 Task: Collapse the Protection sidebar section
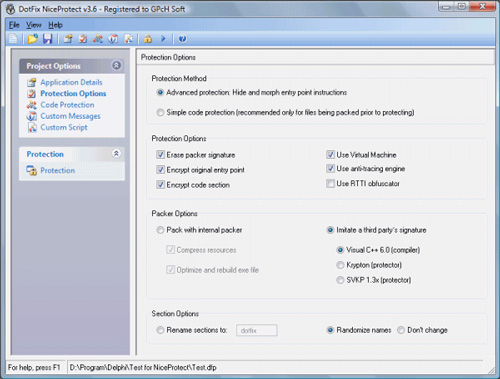click(x=116, y=154)
